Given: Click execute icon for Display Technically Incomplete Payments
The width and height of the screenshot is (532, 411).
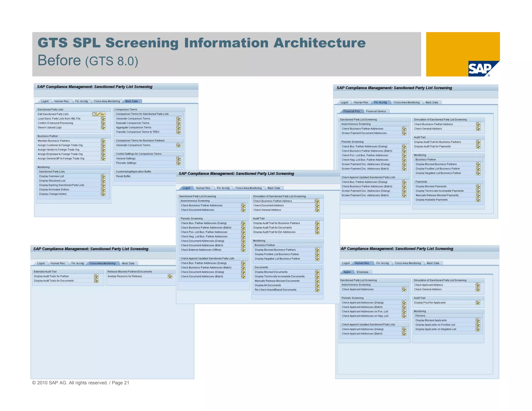Looking at the screenshot, I should pos(478,191).
